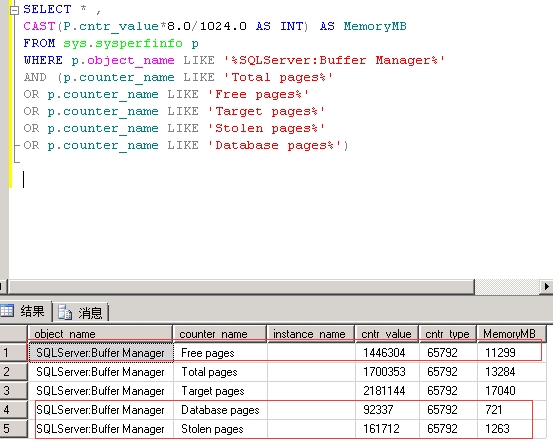The height and width of the screenshot is (444, 553).
Task: Click the 'Target pages' counter name cell
Action: click(x=220, y=391)
